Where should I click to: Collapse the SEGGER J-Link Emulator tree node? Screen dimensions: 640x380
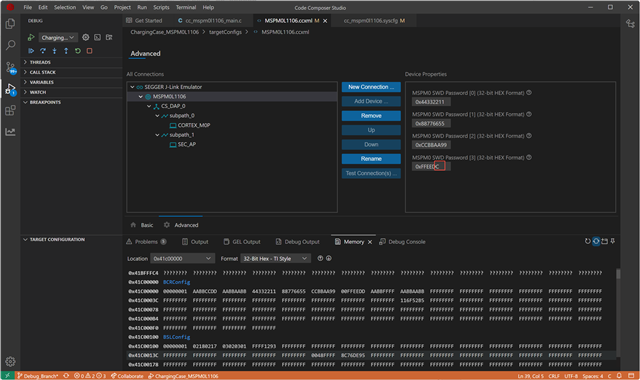click(132, 87)
